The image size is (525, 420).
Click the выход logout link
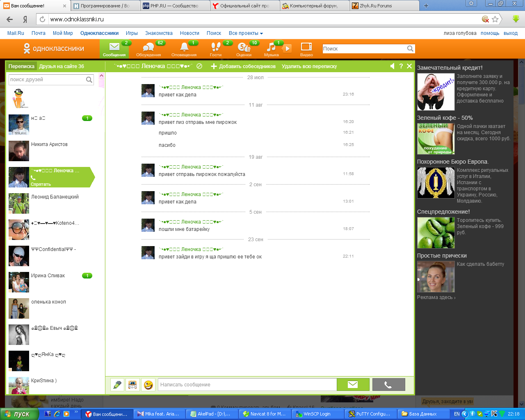pyautogui.click(x=511, y=33)
